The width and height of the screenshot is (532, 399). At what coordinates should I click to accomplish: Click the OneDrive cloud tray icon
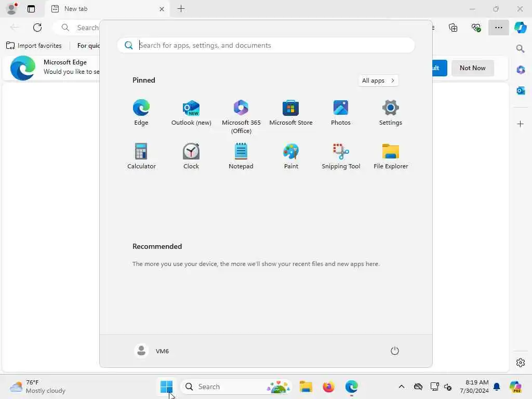pyautogui.click(x=418, y=387)
